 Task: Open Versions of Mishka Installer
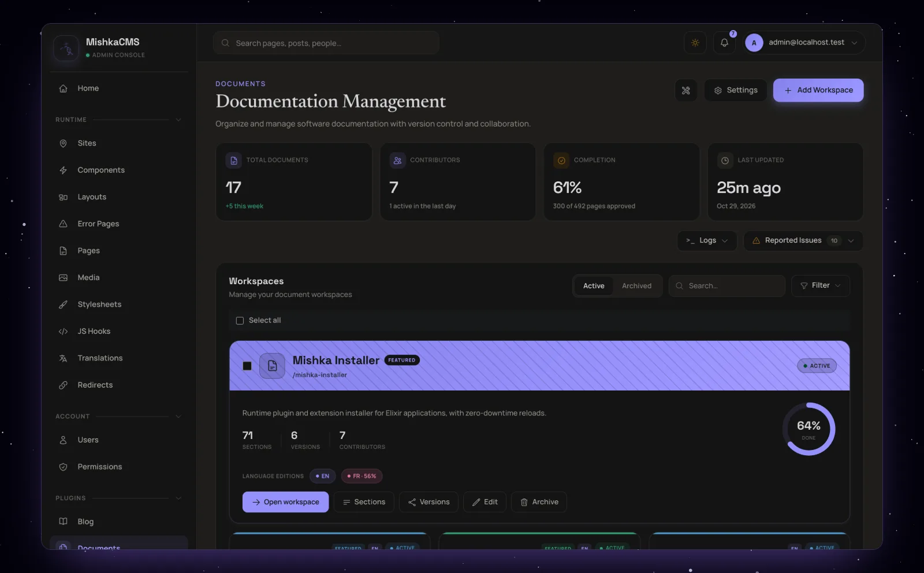pos(429,502)
